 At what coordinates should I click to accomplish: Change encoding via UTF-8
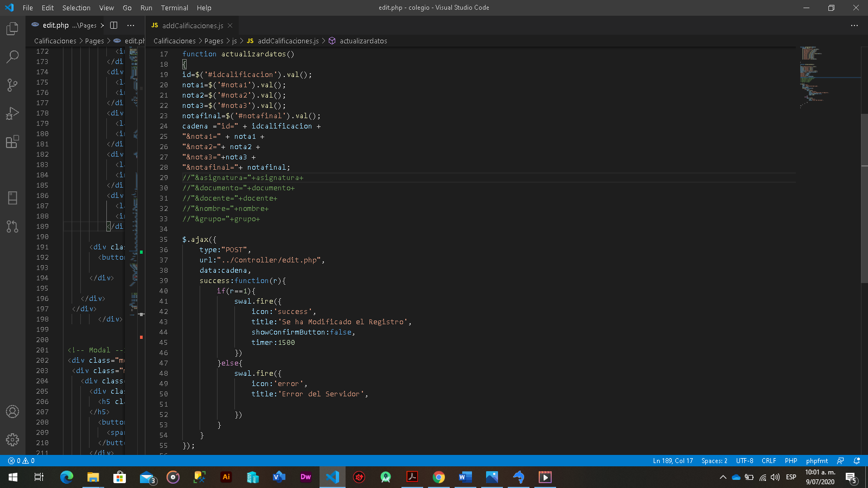click(x=745, y=461)
